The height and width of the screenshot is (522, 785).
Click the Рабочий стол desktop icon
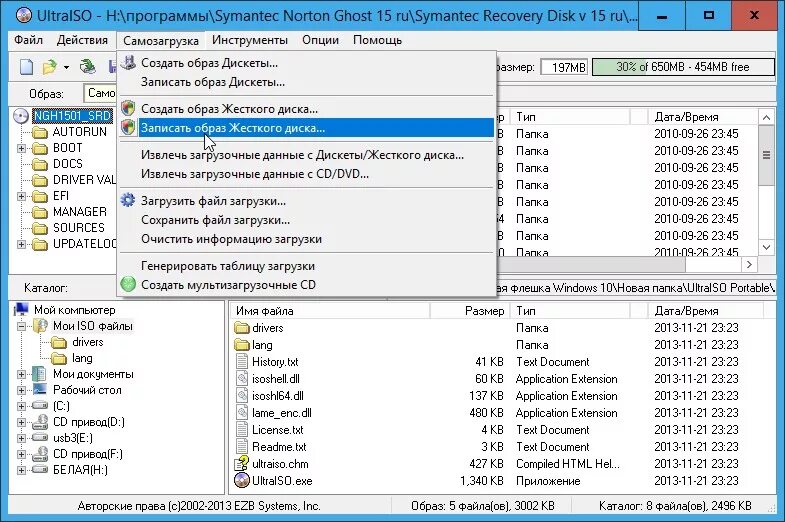(x=40, y=389)
